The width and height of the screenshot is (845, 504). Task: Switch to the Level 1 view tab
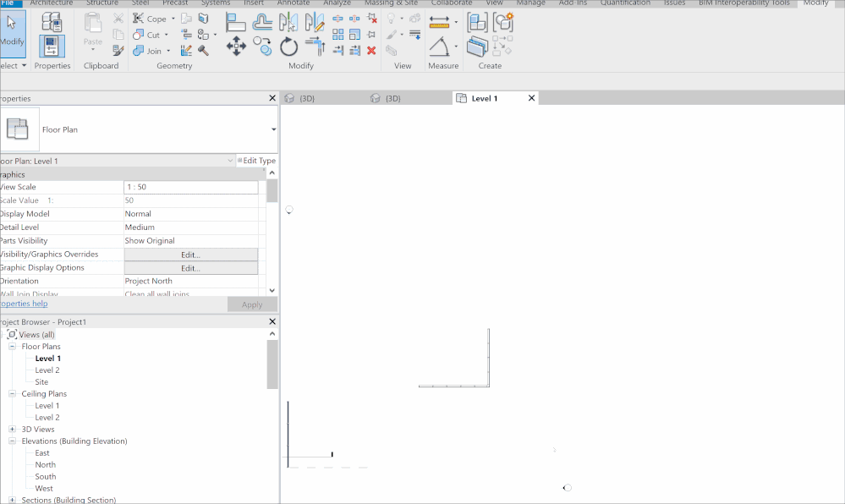point(485,98)
